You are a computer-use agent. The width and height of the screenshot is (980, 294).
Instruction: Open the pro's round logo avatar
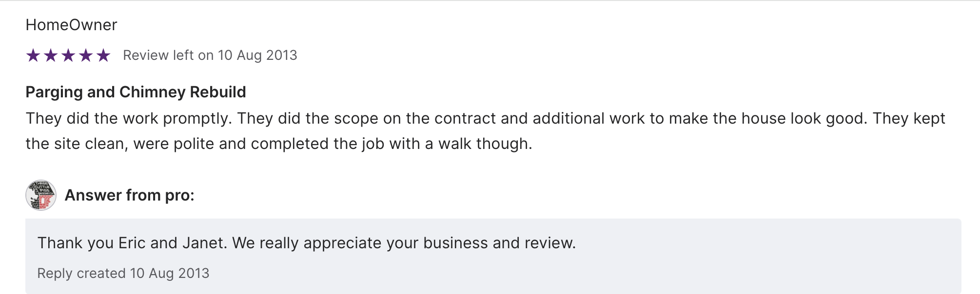pos(41,195)
